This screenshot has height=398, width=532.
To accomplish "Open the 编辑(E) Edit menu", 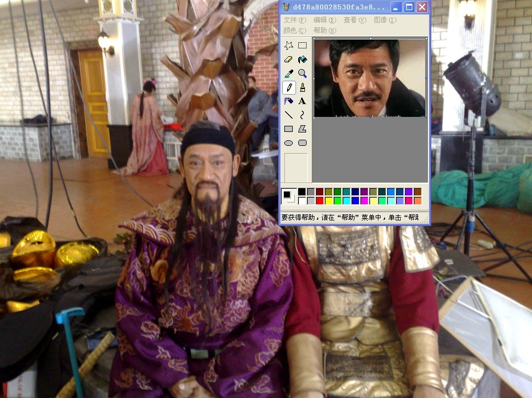I will pos(324,20).
